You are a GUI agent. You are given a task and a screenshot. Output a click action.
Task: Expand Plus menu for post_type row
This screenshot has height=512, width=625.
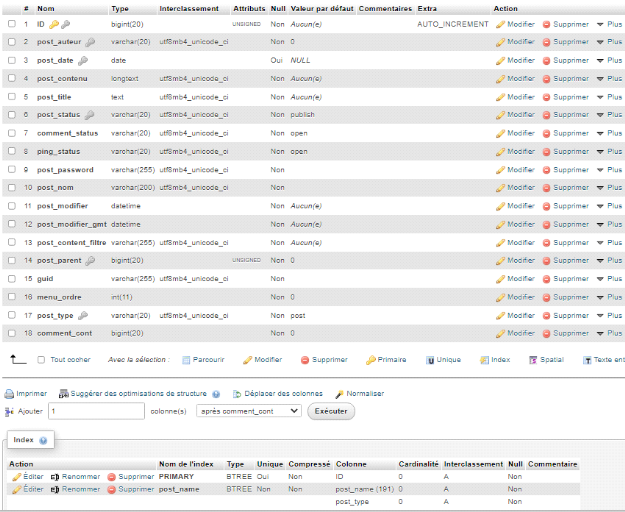pyautogui.click(x=609, y=316)
